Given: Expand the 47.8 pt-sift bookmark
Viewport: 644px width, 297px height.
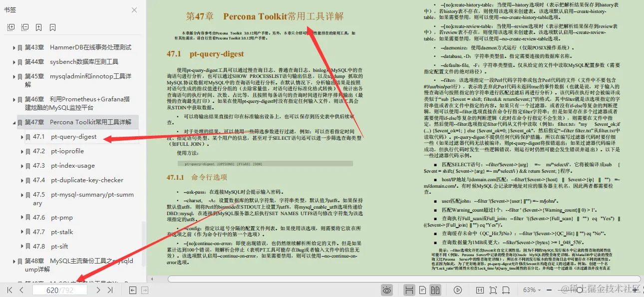Looking at the screenshot, I should point(22,247).
